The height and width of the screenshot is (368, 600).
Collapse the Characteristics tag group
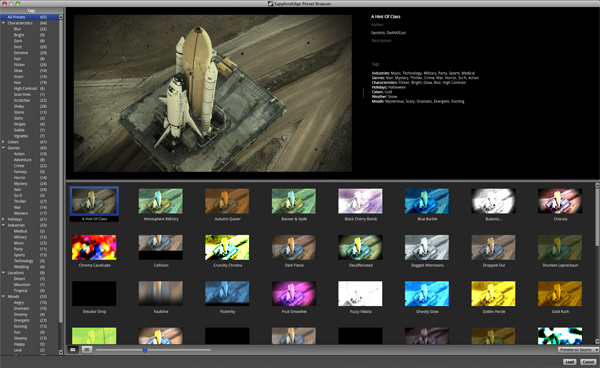[x=3, y=23]
